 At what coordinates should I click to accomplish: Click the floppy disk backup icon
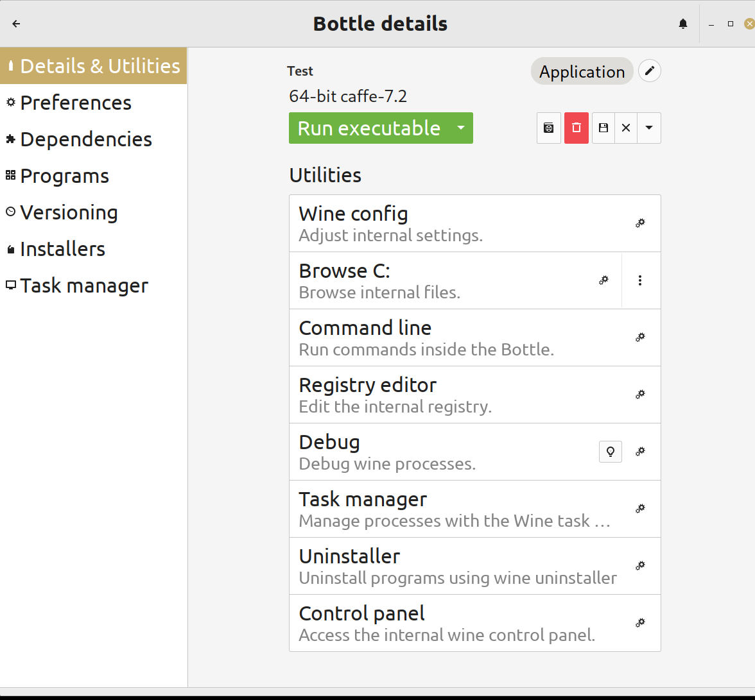(602, 128)
